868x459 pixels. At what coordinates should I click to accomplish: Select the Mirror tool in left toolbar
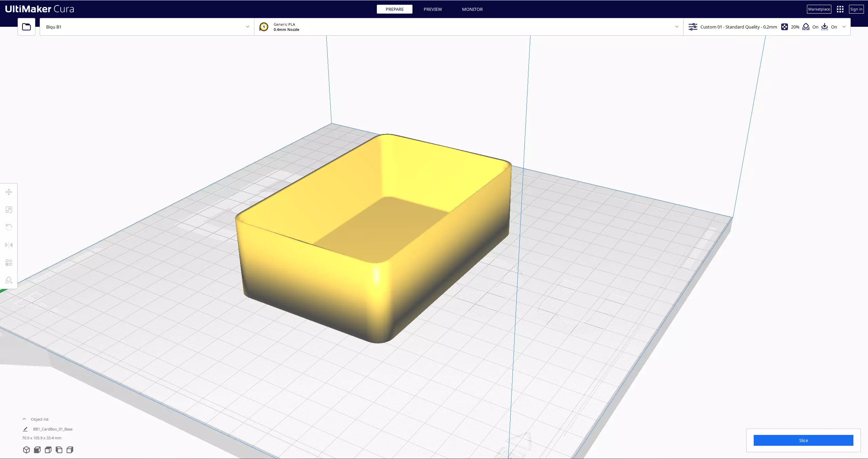coord(9,245)
